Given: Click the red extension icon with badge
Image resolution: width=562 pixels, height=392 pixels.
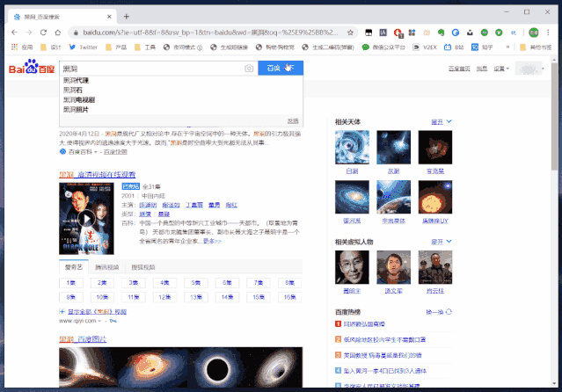Looking at the screenshot, I should point(398,33).
